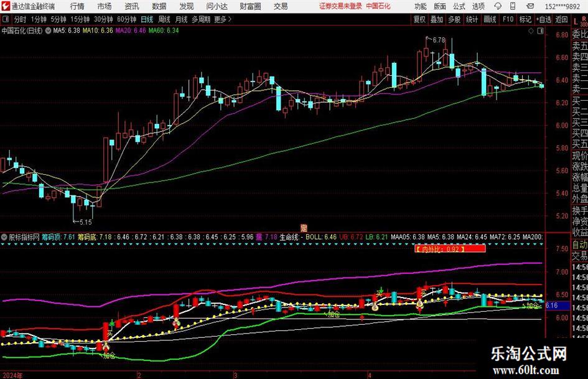
Task: Click the 标记 mark button
Action: (525, 19)
